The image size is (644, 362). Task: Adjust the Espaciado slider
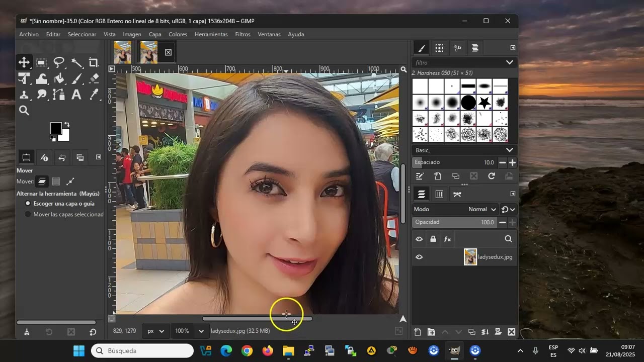(454, 162)
